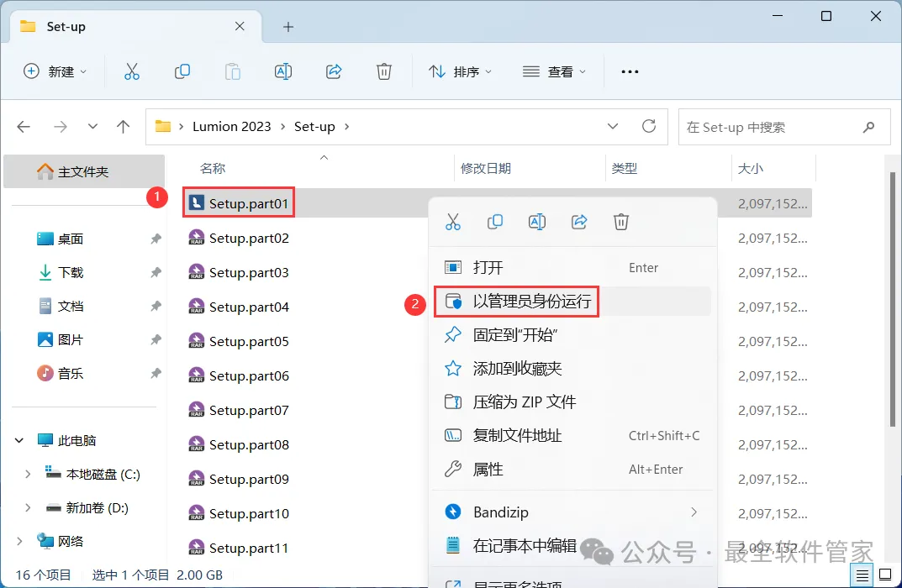Expand the 新加卷 (D:) node
This screenshot has height=588, width=902.
click(28, 507)
